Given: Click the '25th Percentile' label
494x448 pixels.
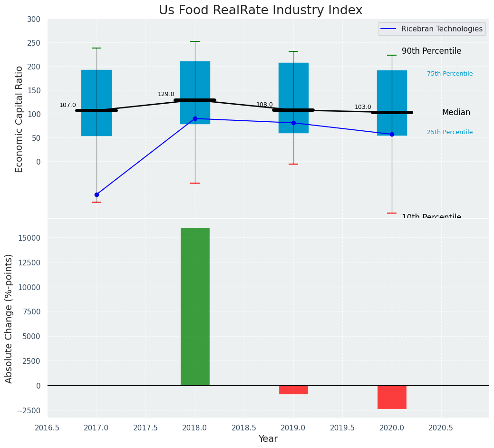Looking at the screenshot, I should (450, 132).
